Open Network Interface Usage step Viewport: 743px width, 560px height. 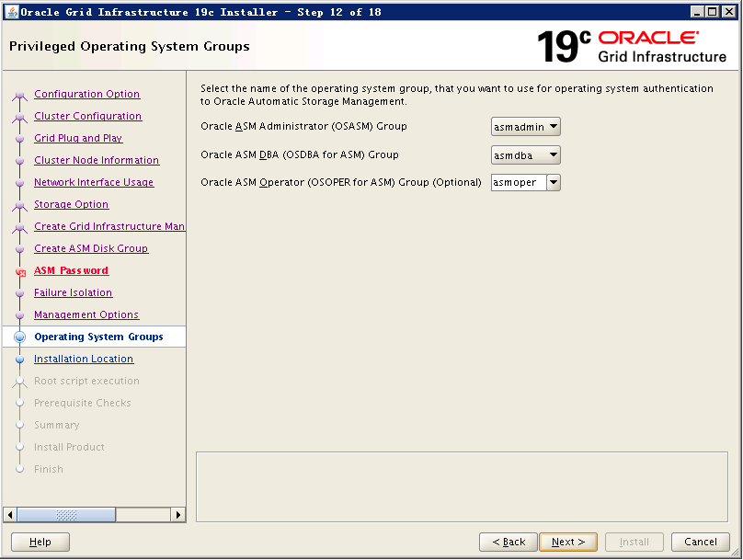coord(94,182)
